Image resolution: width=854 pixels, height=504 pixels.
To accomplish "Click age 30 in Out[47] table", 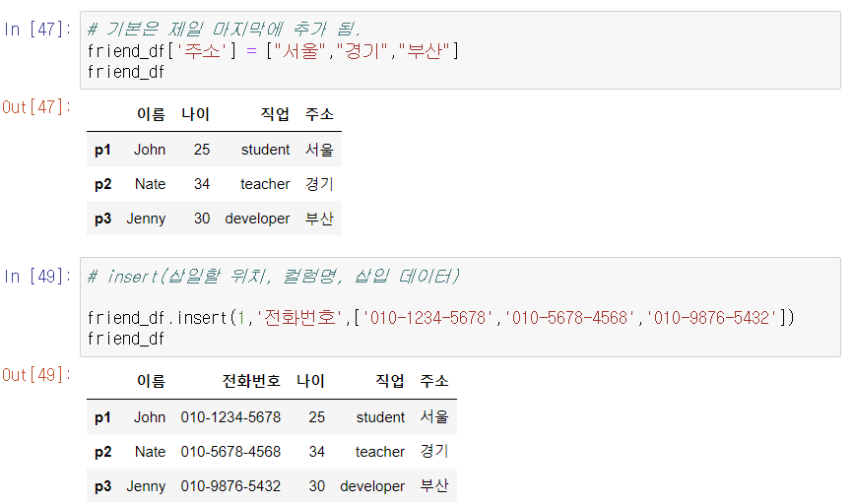I will pyautogui.click(x=202, y=219).
